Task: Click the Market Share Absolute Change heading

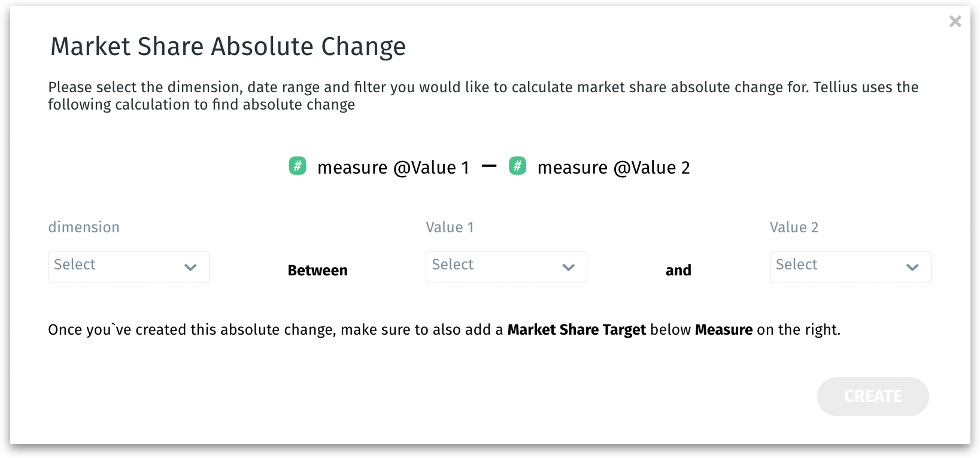Action: coord(228,47)
